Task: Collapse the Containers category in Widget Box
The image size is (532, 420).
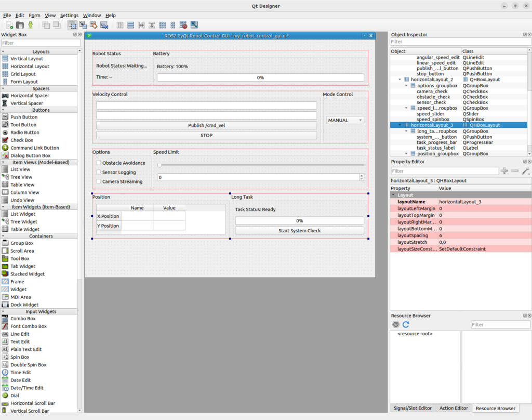Action: [x=4, y=235]
